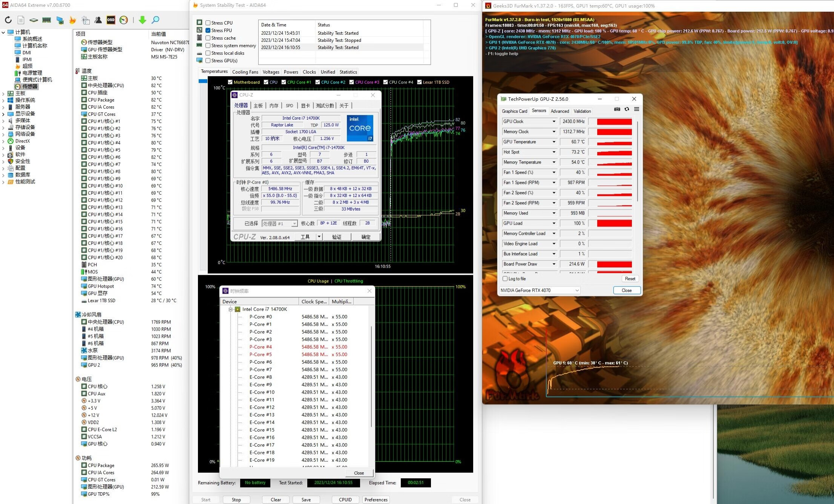Enable the Stress GPU(s) checkbox
This screenshot has width=834, height=504.
click(208, 60)
